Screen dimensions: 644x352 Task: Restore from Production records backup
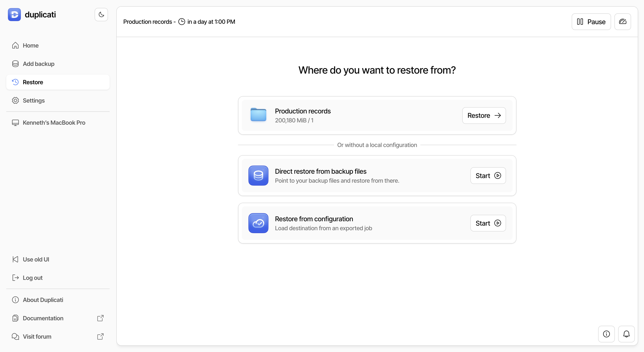click(484, 115)
